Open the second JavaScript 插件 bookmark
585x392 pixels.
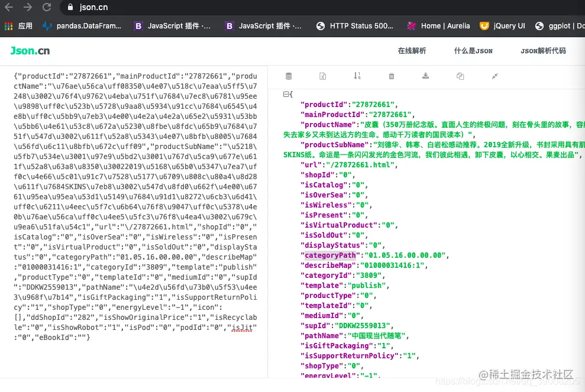263,26
